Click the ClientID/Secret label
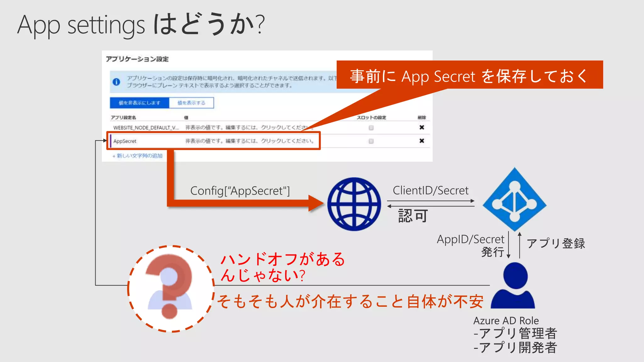 tap(430, 190)
